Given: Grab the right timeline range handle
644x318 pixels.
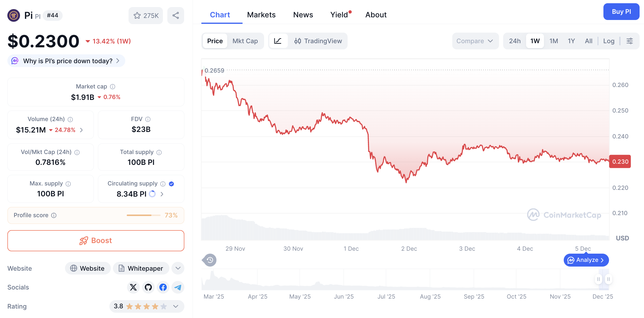Looking at the screenshot, I should pyautogui.click(x=608, y=279).
